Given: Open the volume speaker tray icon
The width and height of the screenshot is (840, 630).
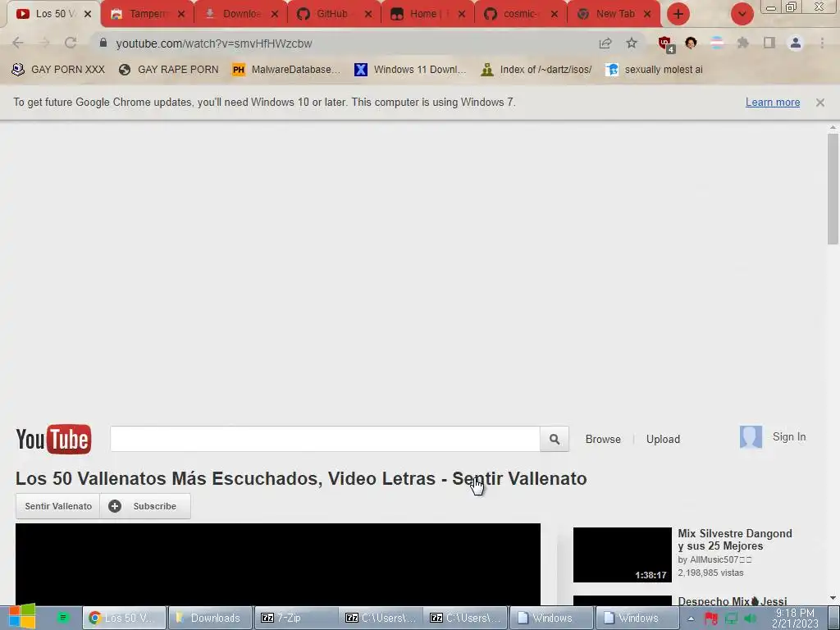Looking at the screenshot, I should [750, 619].
